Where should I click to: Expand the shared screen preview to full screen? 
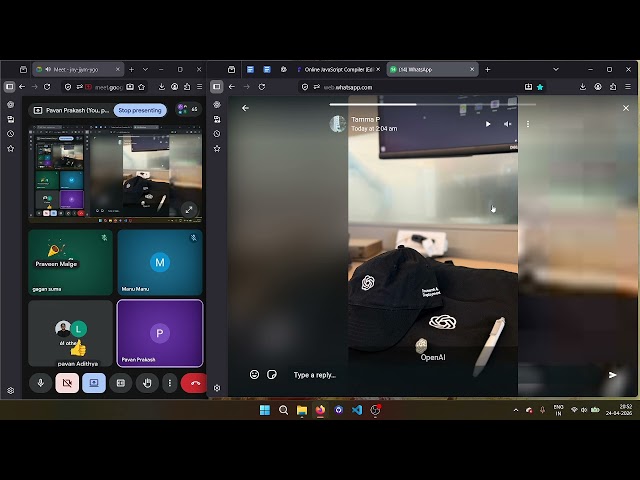(189, 210)
